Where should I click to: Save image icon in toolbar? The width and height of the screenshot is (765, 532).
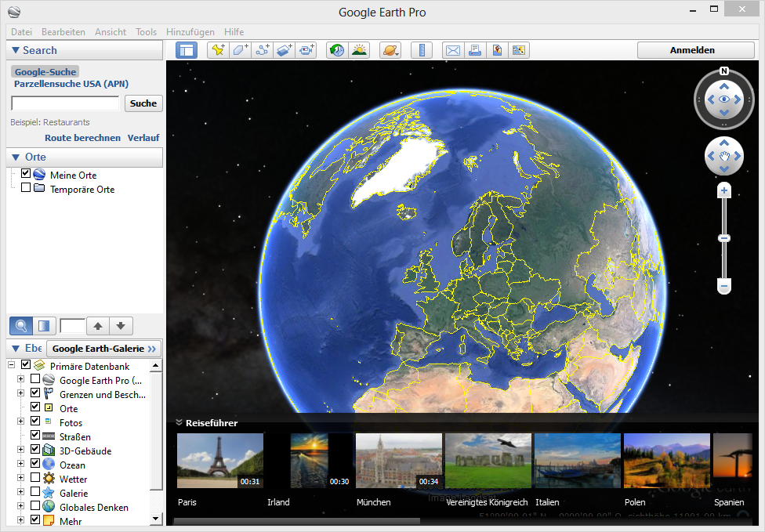click(519, 50)
